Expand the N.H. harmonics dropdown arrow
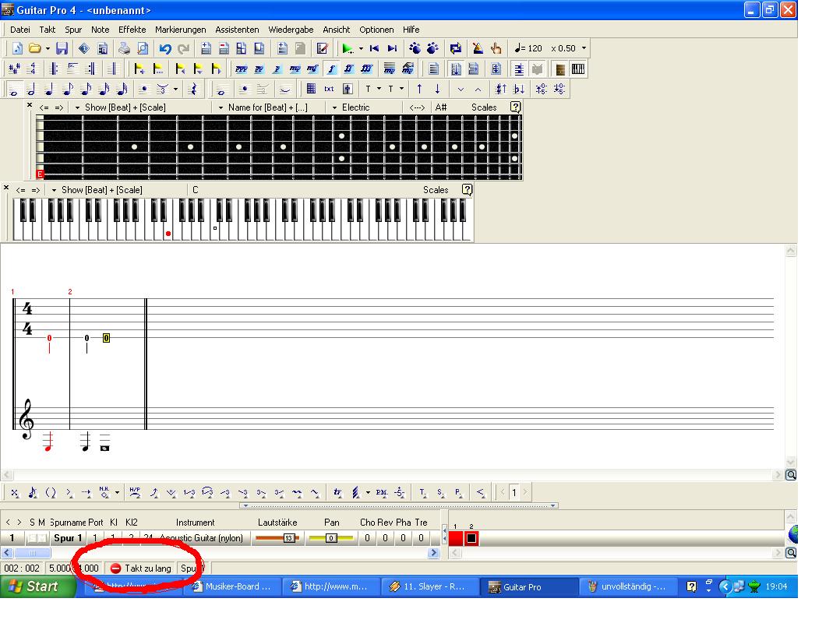840x630 pixels. point(117,492)
